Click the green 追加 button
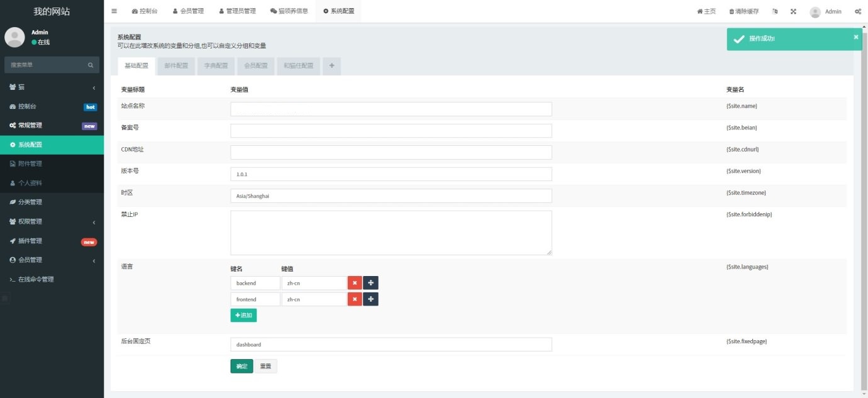The width and height of the screenshot is (868, 398). click(x=243, y=315)
